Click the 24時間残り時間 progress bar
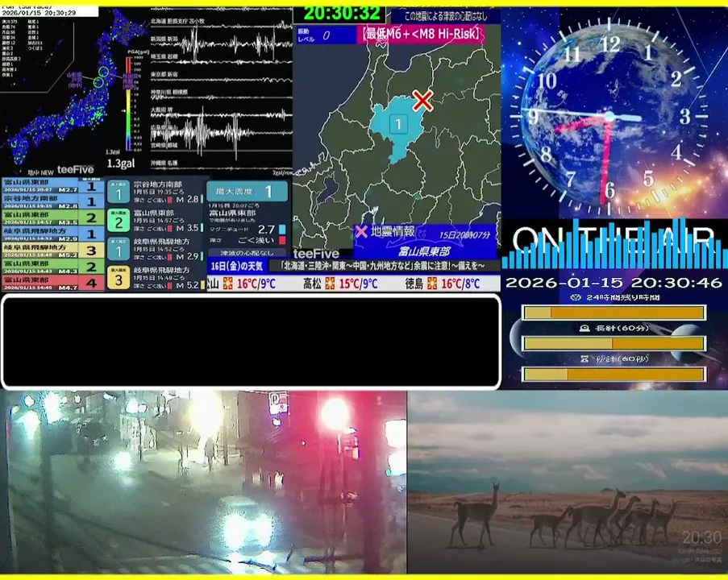728x580 pixels. tap(614, 313)
